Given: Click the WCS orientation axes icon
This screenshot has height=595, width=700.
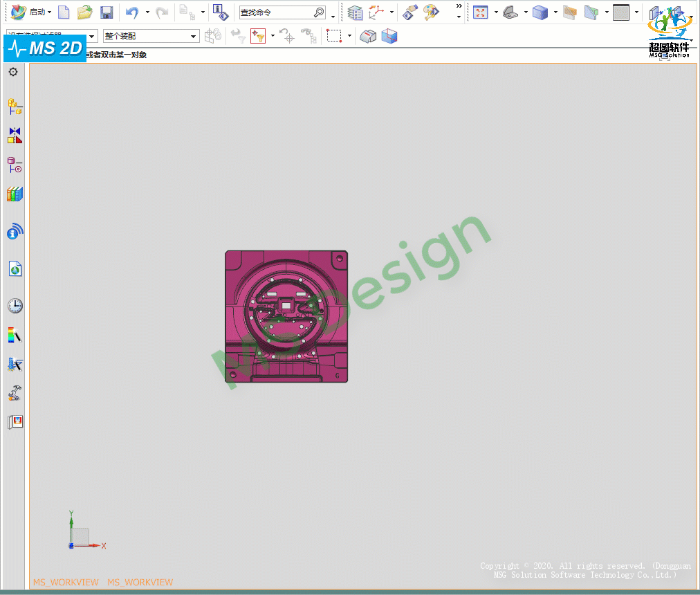Looking at the screenshot, I should click(376, 12).
